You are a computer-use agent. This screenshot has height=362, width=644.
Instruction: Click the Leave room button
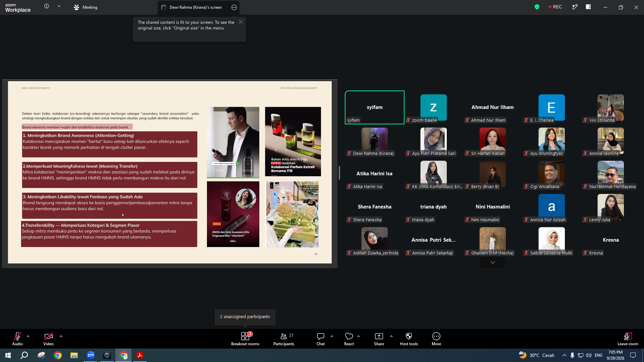point(628,339)
